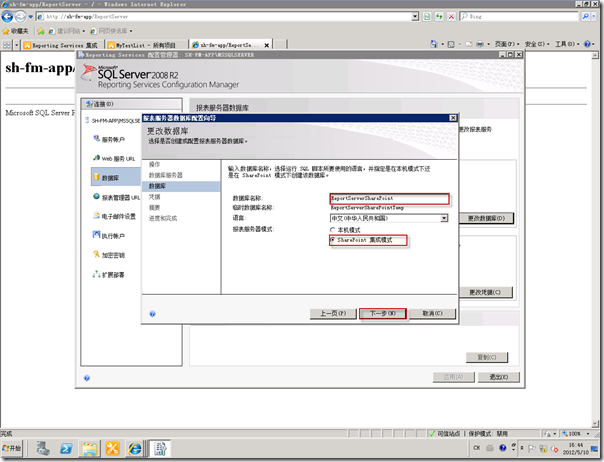This screenshot has height=462, width=604.
Task: Click the wizard help icon at bottom-left
Action: pos(152,314)
